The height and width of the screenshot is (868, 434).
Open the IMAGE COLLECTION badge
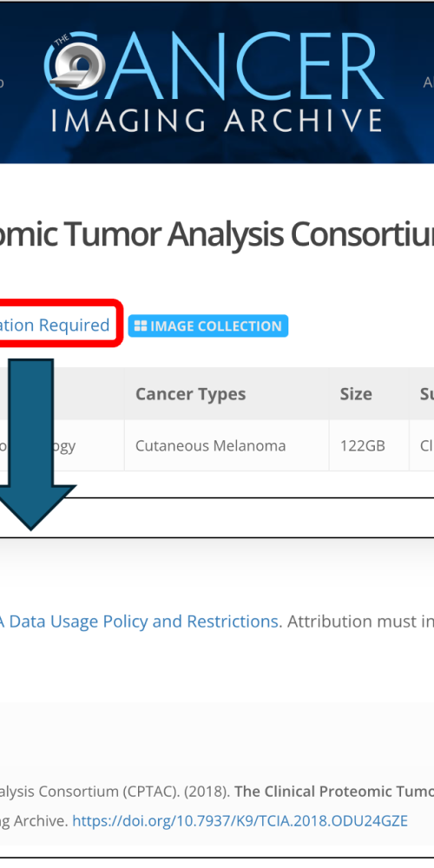[x=208, y=326]
